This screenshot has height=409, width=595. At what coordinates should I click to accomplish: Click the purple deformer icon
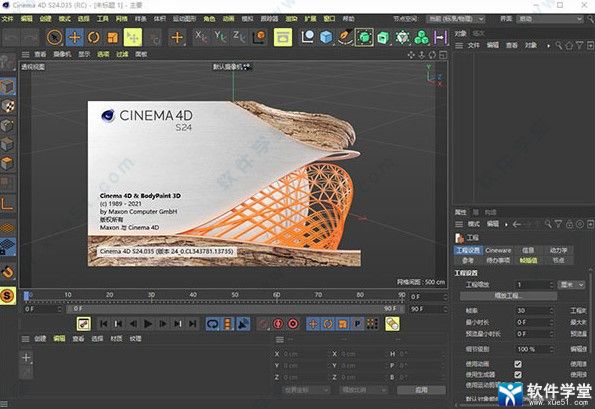pyautogui.click(x=440, y=37)
